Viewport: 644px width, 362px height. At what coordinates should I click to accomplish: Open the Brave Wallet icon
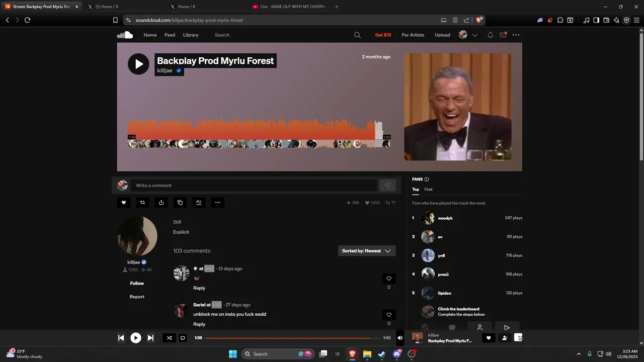pyautogui.click(x=606, y=20)
